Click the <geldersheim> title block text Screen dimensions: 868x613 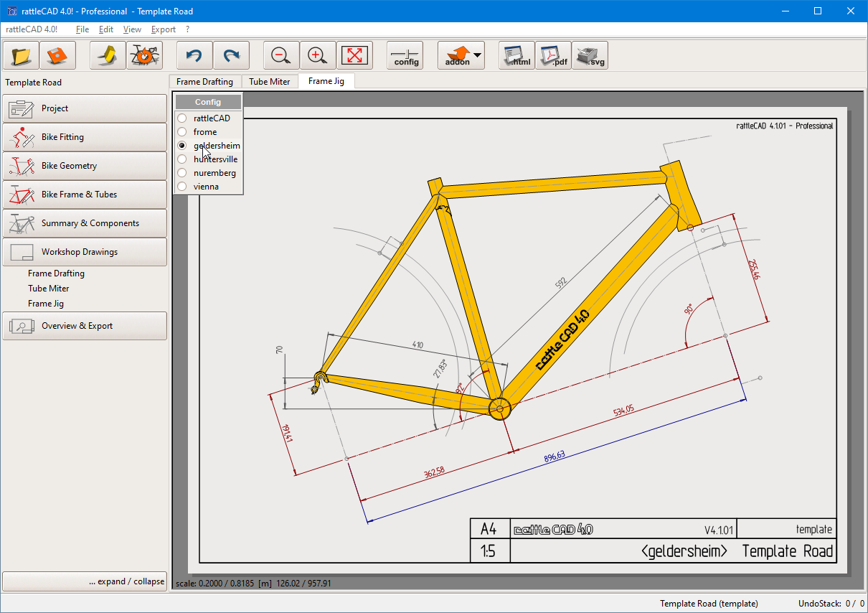click(684, 551)
